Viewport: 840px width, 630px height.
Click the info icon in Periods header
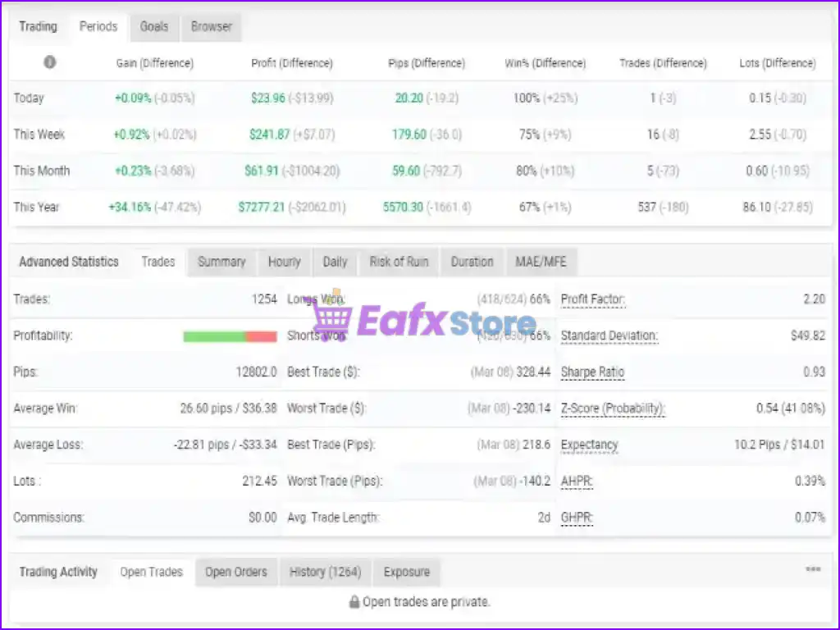(49, 62)
